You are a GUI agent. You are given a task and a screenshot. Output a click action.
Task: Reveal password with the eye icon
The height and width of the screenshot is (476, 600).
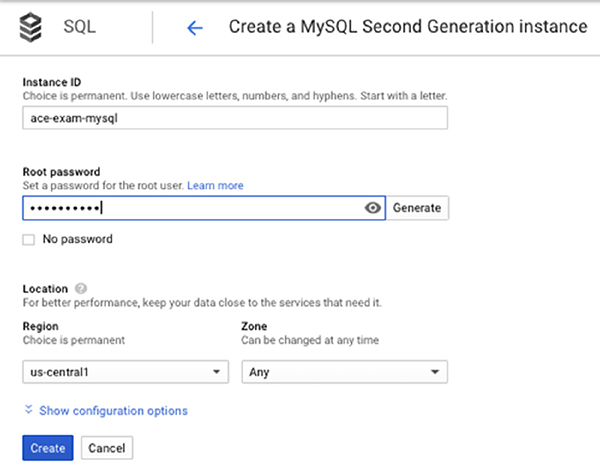372,208
